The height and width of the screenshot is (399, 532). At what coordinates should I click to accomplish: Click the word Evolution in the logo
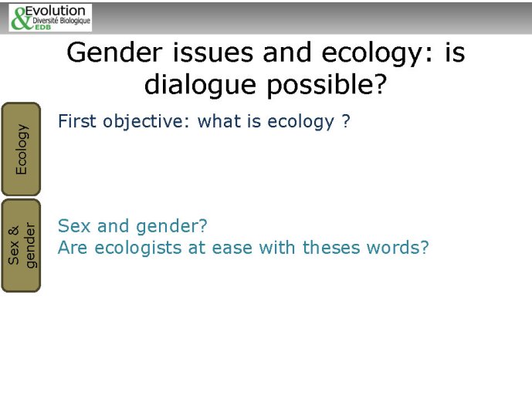55,11
